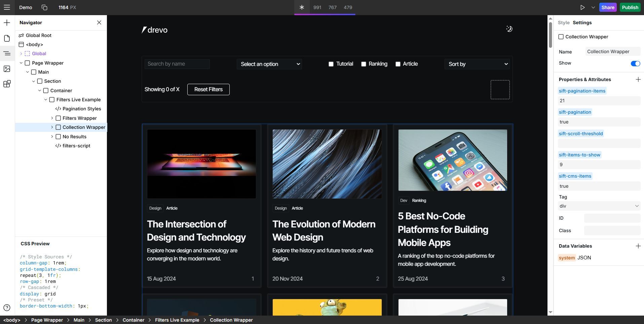Click the help question mark icon
Image resolution: width=644 pixels, height=324 pixels.
point(7,308)
